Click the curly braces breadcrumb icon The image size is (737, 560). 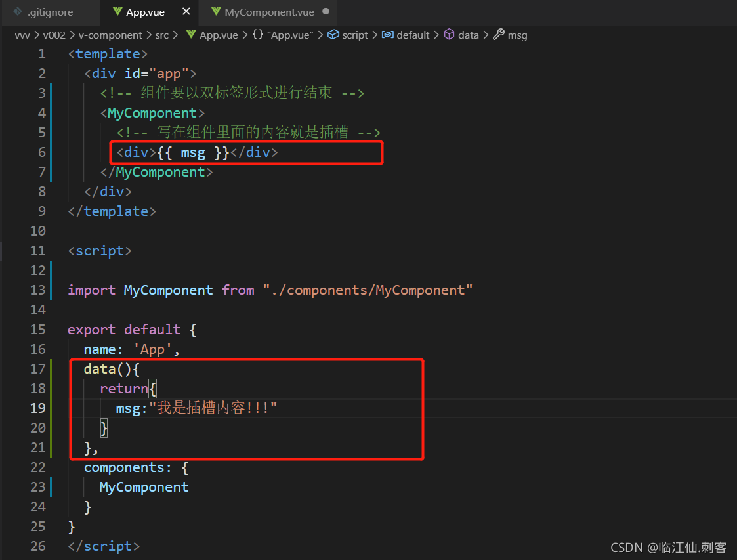click(257, 35)
